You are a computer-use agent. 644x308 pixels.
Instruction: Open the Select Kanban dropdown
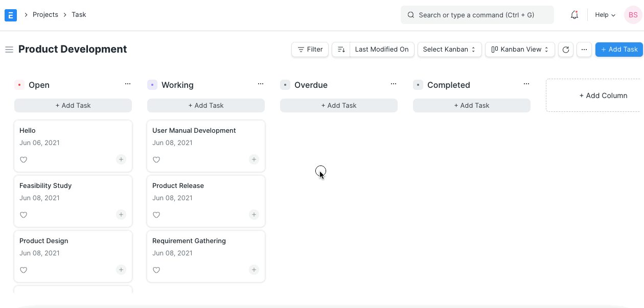(449, 49)
